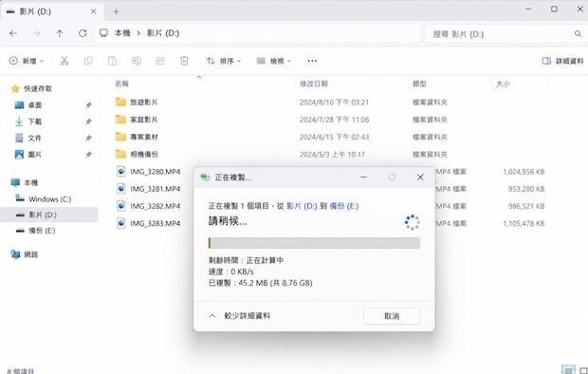Unpin 下載 from quick access
Image resolution: width=588 pixels, height=374 pixels.
pos(88,122)
